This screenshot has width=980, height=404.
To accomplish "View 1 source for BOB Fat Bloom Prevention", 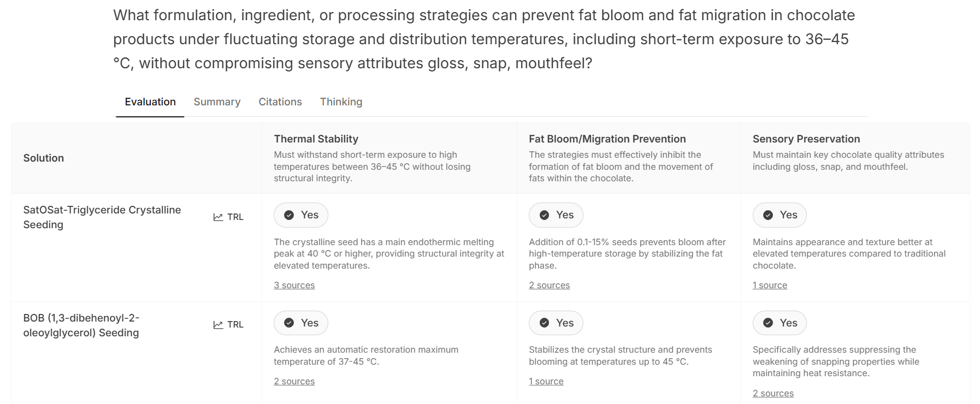I will tap(546, 381).
